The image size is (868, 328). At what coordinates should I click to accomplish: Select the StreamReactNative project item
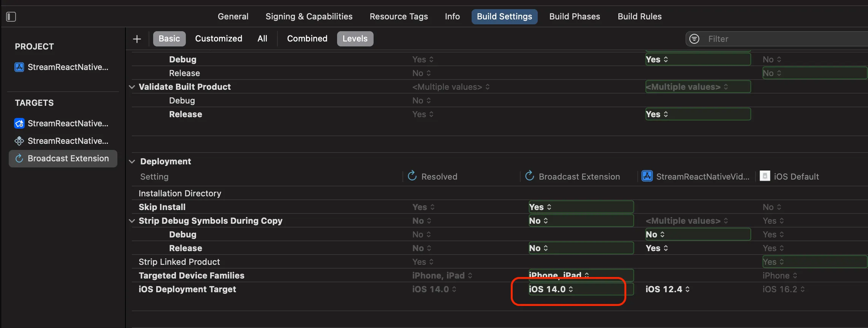pos(62,67)
